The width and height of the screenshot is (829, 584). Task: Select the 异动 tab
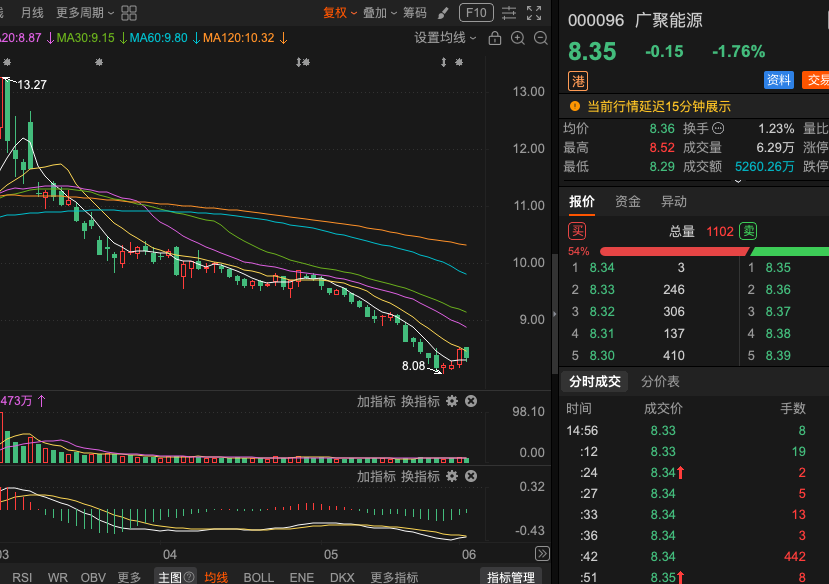point(674,201)
